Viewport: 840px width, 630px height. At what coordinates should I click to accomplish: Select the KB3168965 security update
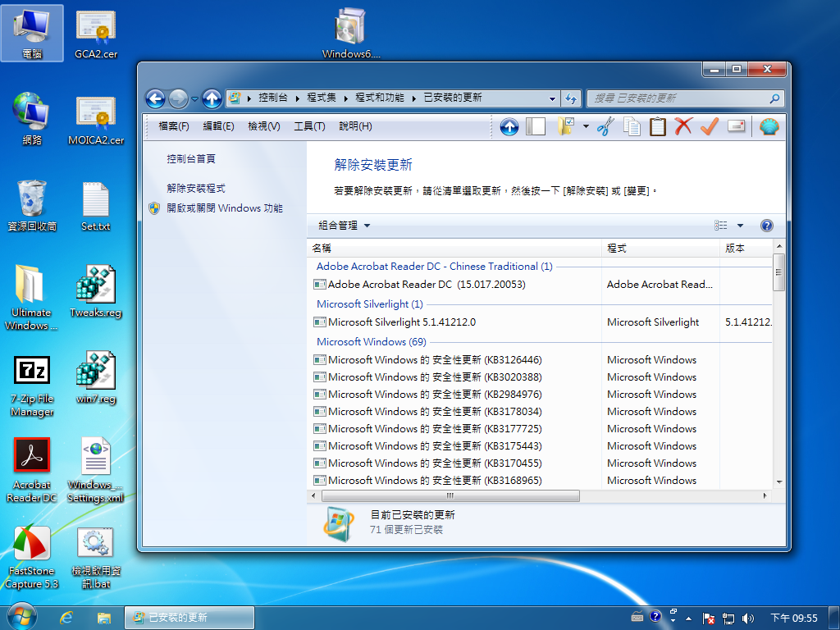[x=542, y=480]
